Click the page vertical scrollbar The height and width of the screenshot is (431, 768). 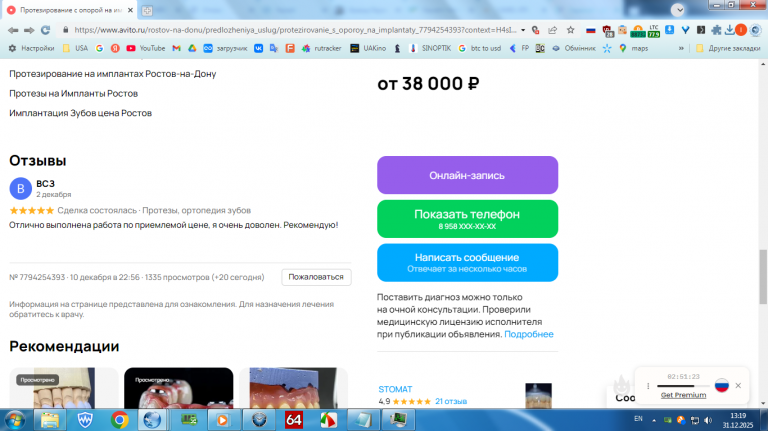coord(763,277)
